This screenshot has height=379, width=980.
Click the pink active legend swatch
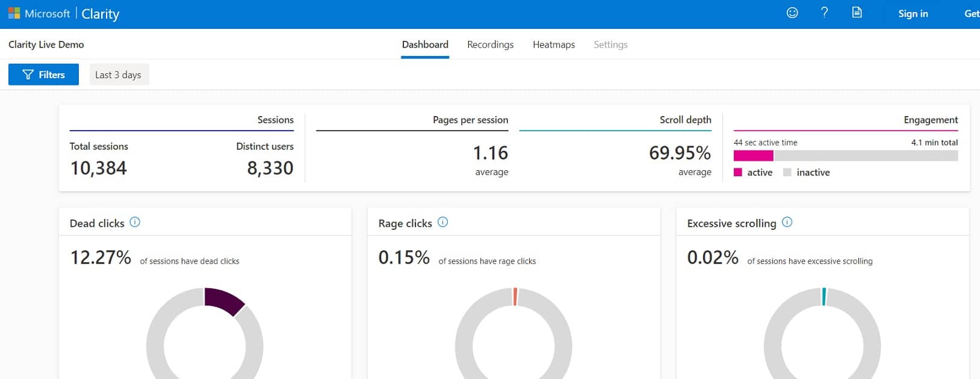click(x=738, y=172)
